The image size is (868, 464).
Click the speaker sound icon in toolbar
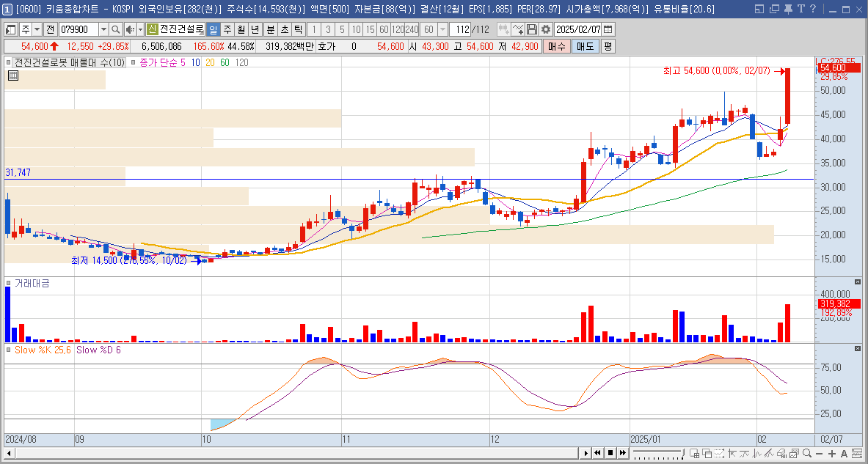point(130,29)
